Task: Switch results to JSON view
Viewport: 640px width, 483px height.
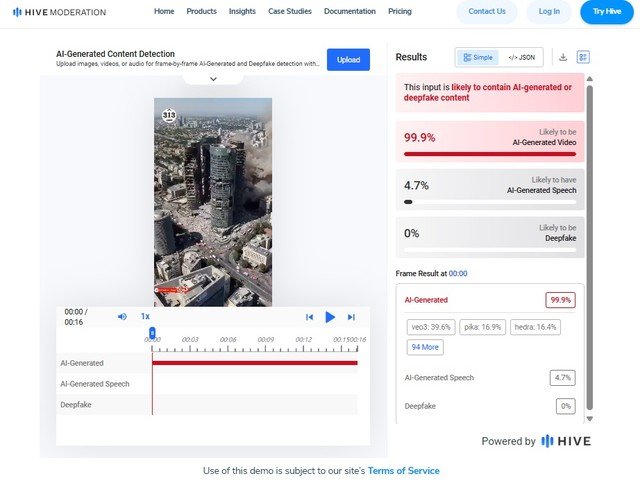Action: [x=520, y=58]
